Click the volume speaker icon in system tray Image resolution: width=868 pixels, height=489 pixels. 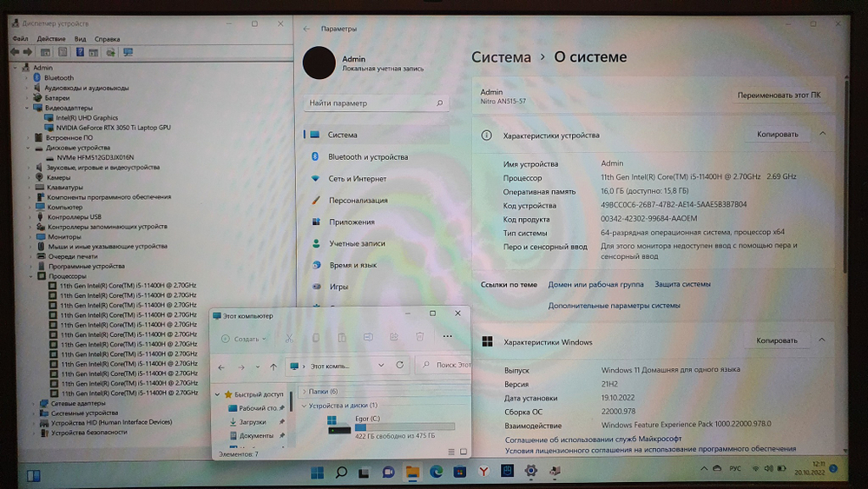point(768,468)
